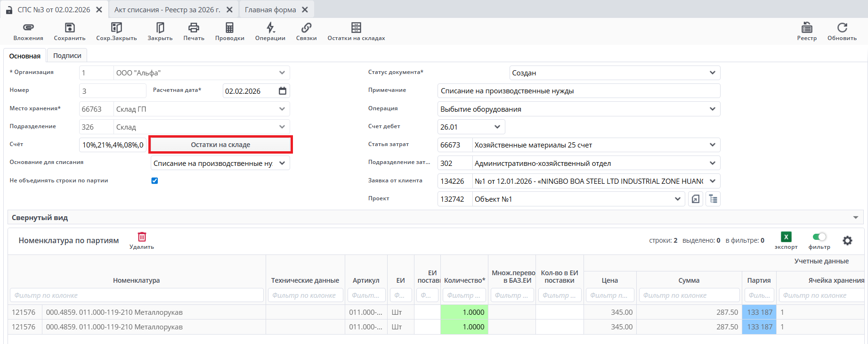The image size is (868, 344).
Task: Open Проводки from the toolbar
Action: tap(229, 28)
